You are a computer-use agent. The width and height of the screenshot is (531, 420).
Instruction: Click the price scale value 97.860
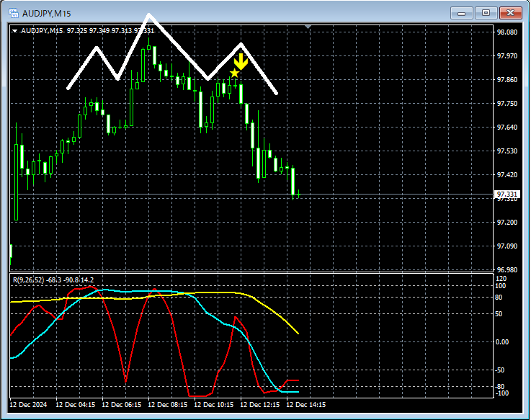coord(507,79)
